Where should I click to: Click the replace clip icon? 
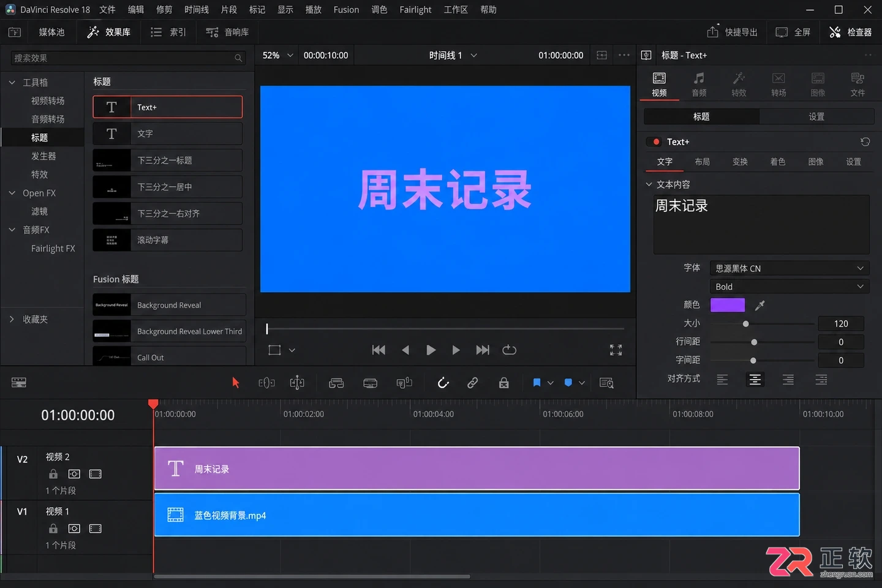pos(404,383)
